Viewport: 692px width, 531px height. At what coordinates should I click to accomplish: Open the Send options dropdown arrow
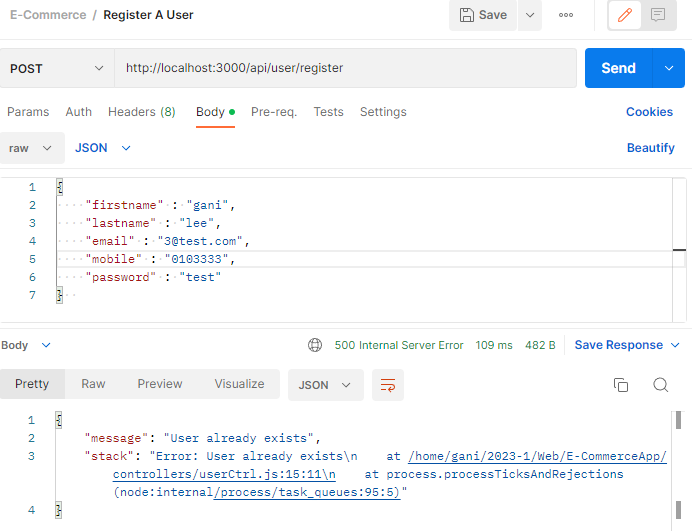(x=669, y=68)
